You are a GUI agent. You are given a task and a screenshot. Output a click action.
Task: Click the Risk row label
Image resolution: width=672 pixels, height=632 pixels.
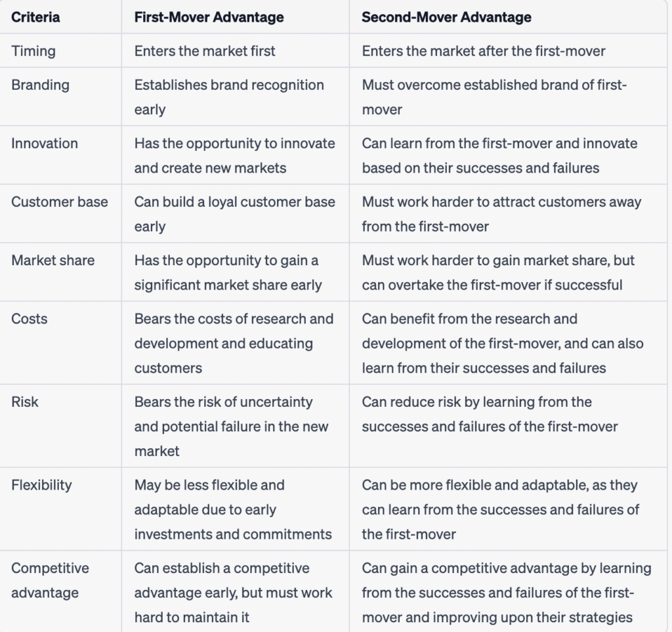[25, 402]
